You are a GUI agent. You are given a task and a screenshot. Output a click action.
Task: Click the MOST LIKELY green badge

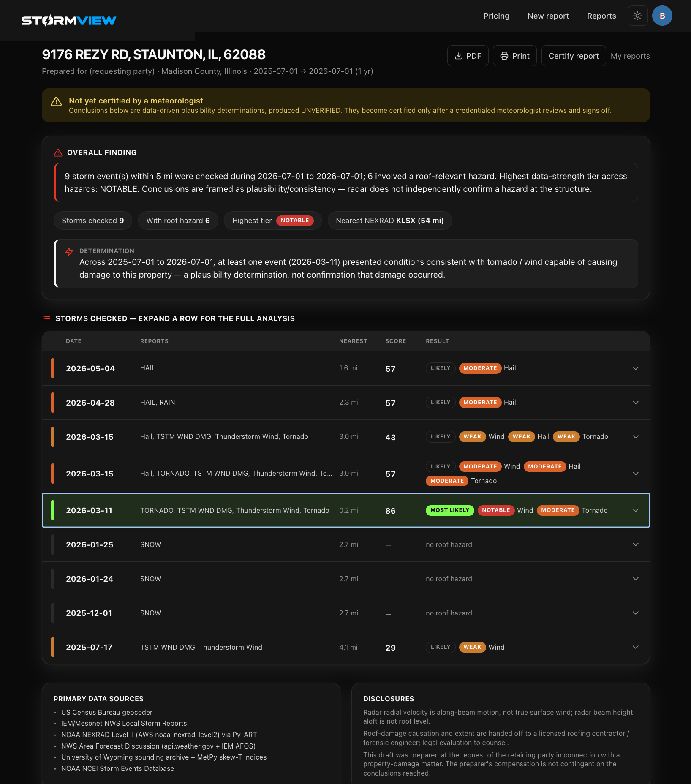tap(450, 510)
